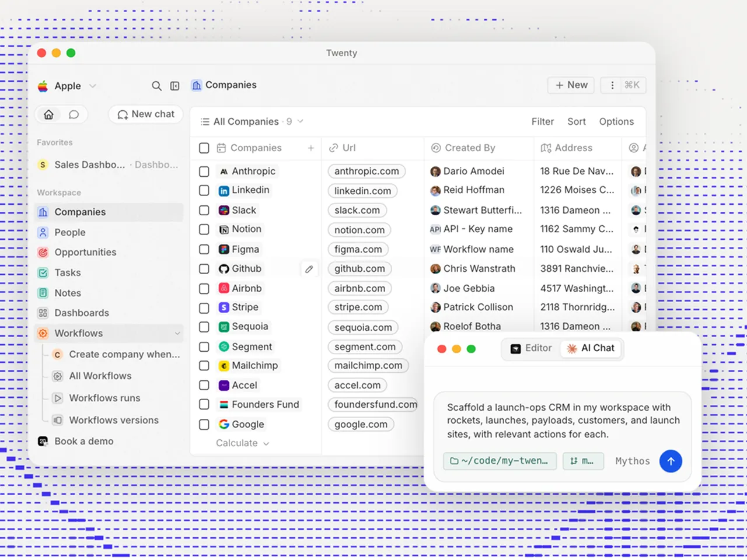Click the New chat button
Image resolution: width=747 pixels, height=560 pixels.
click(x=146, y=114)
